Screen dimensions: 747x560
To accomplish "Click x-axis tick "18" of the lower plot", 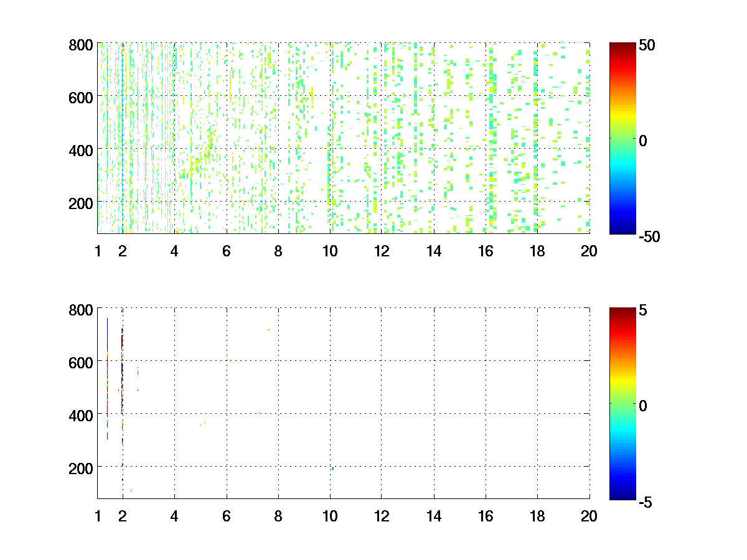I will [537, 516].
